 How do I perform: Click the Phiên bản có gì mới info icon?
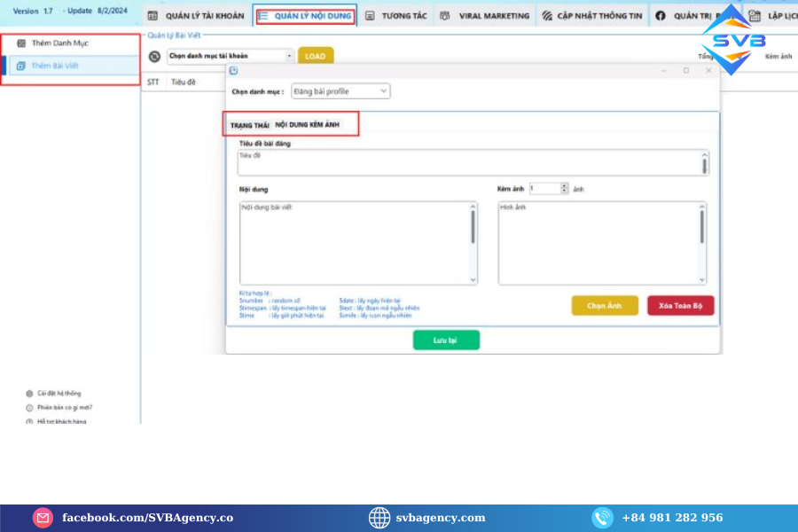point(29,408)
